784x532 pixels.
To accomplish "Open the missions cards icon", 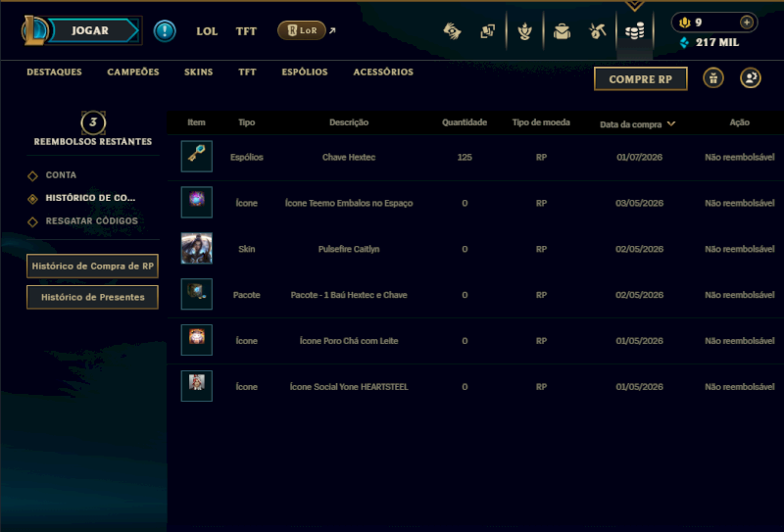I will [487, 31].
